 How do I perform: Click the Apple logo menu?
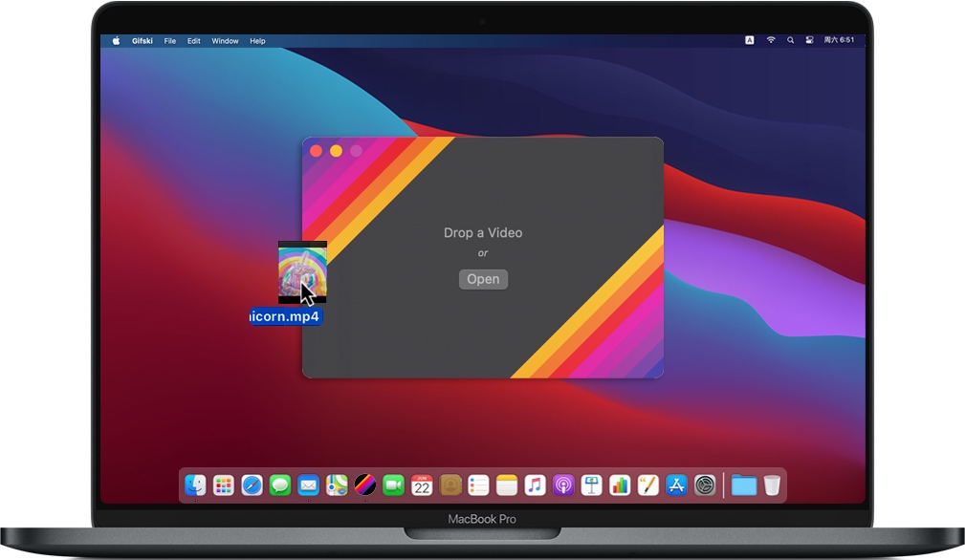click(117, 41)
